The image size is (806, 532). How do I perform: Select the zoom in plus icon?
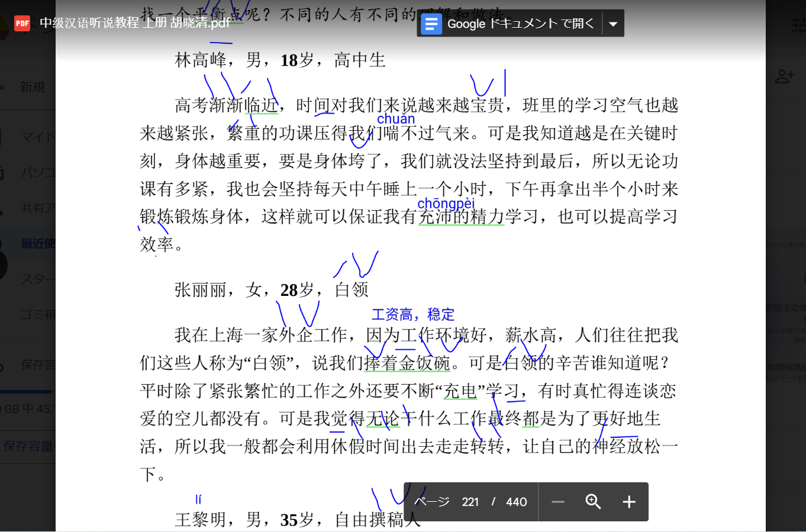coord(628,502)
